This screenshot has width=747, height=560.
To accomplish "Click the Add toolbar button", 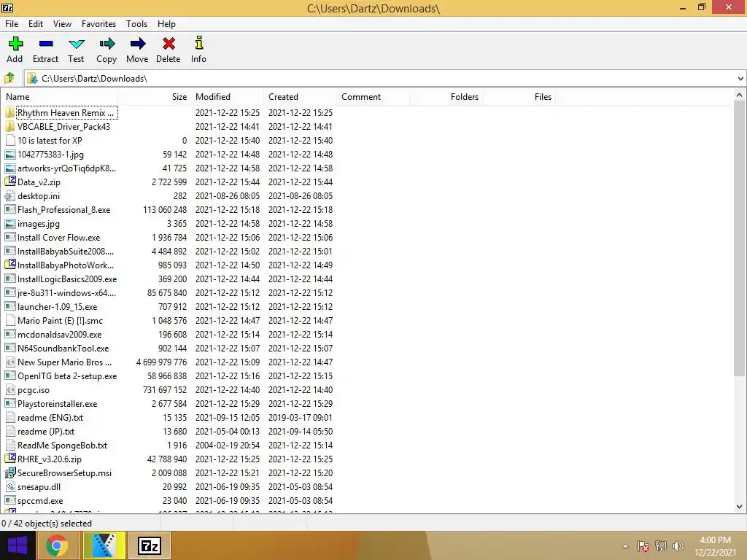I will pos(15,50).
